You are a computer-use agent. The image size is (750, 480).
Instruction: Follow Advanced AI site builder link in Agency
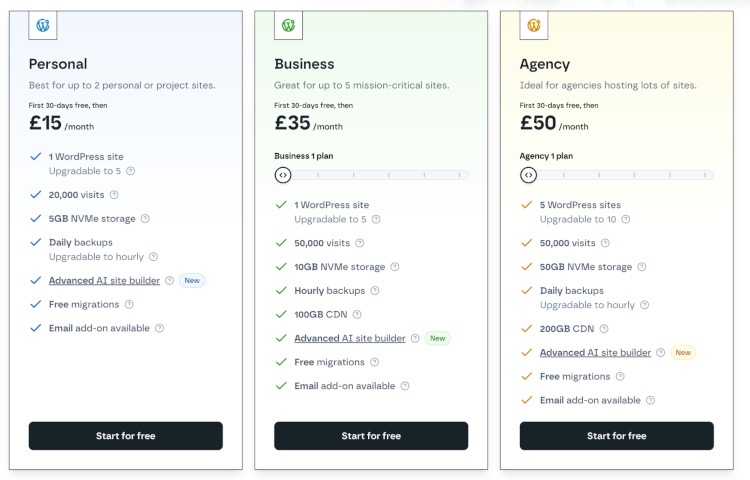595,353
